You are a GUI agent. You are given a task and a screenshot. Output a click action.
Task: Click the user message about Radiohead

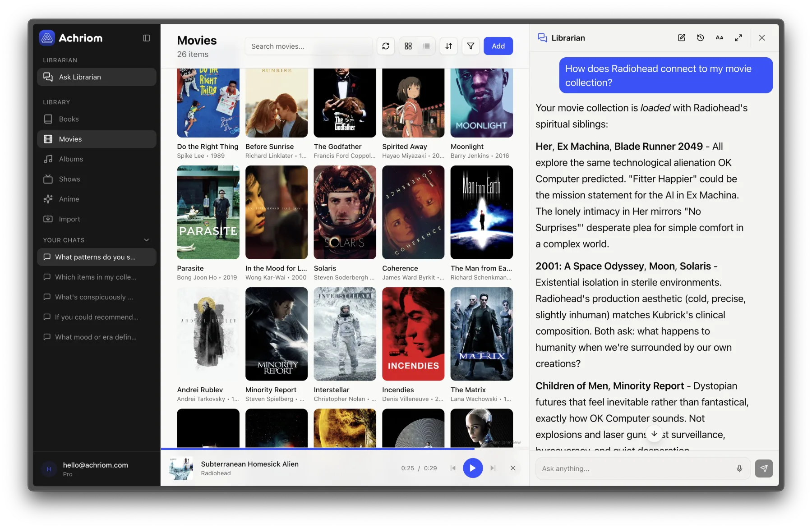click(x=666, y=75)
